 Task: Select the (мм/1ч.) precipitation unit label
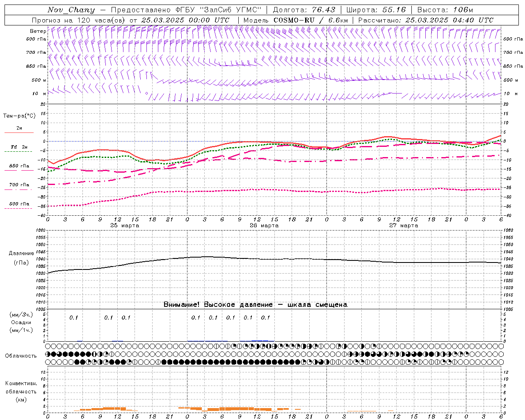pyautogui.click(x=21, y=330)
